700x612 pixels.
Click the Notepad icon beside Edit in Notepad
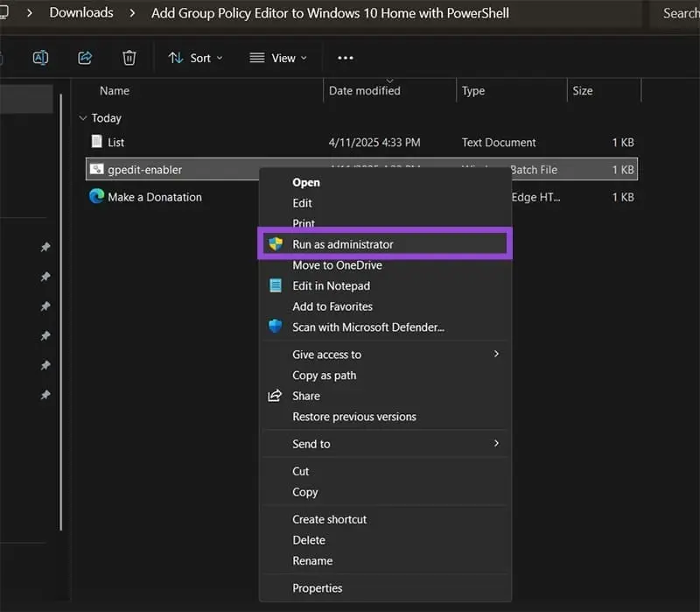pos(276,285)
